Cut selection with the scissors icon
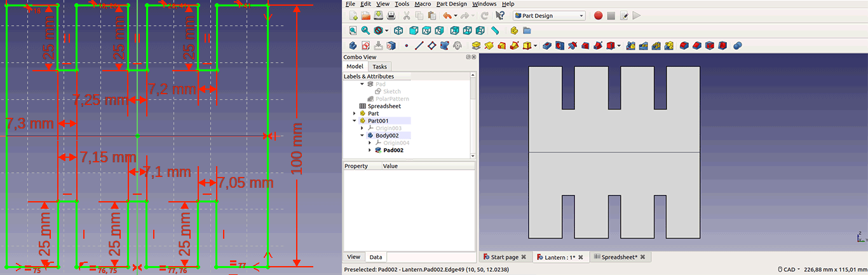This screenshot has width=868, height=275. (407, 16)
